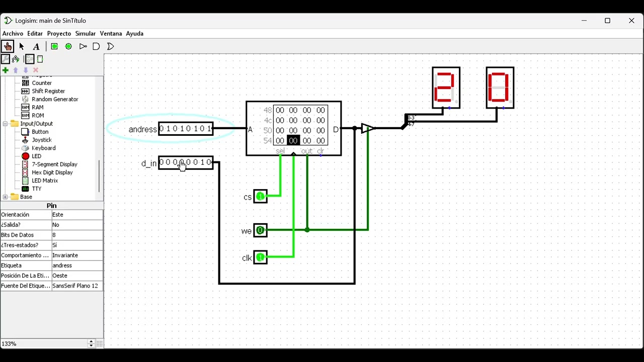The image size is (644, 362).
Task: Click the d_in 8-bit input pin
Action: click(x=186, y=162)
